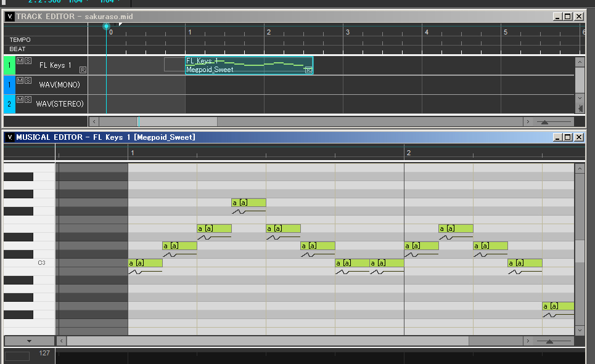
Task: Minimize the Musical Editor window
Action: pos(557,137)
